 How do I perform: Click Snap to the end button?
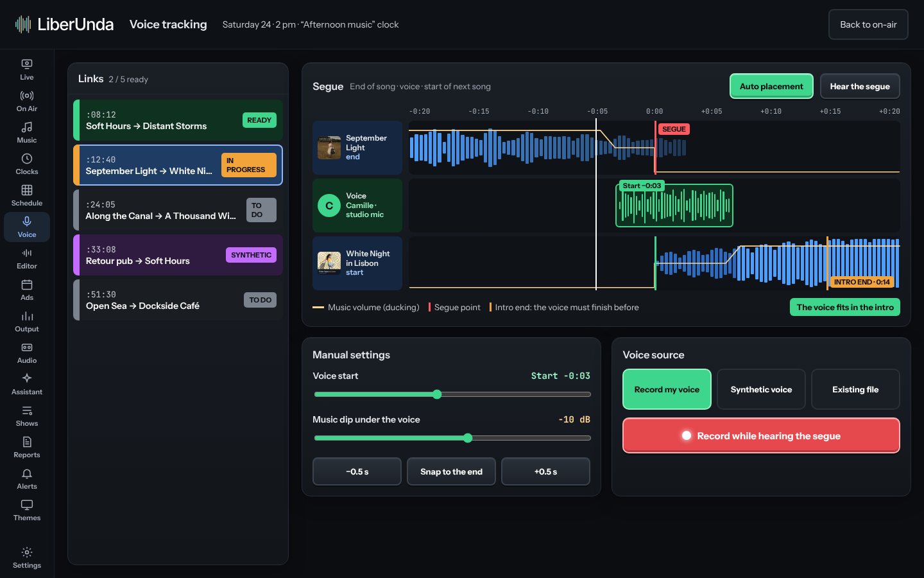pos(451,471)
